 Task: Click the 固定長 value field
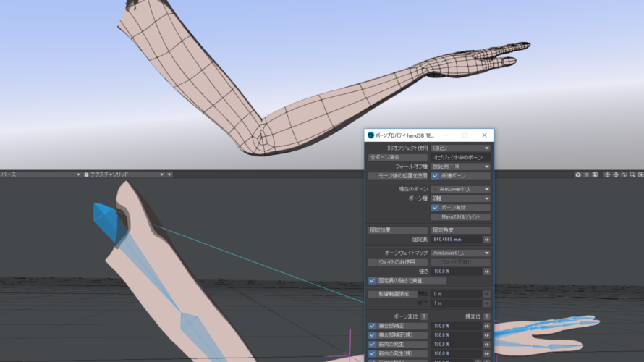tap(457, 240)
